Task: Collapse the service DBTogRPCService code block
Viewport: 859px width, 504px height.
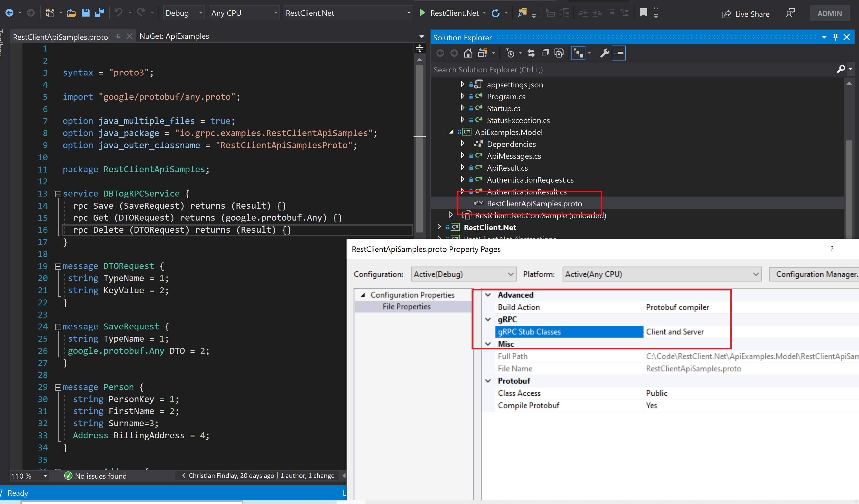Action: (58, 194)
